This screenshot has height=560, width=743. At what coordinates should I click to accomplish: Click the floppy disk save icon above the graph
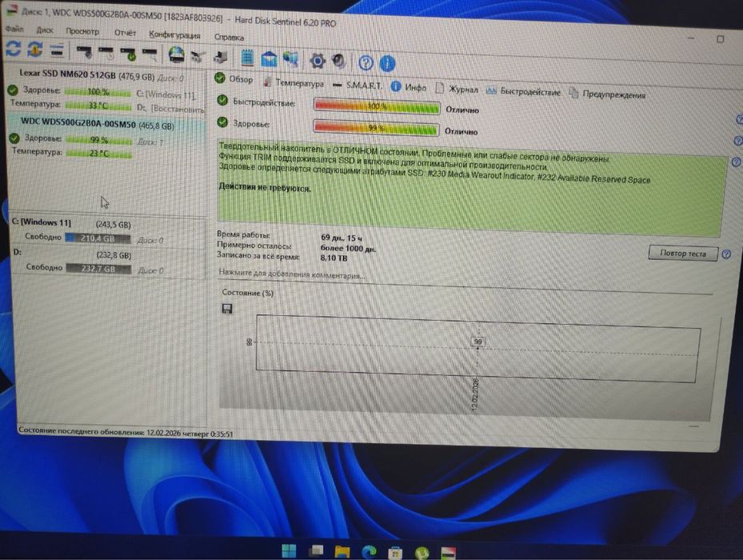[x=227, y=309]
